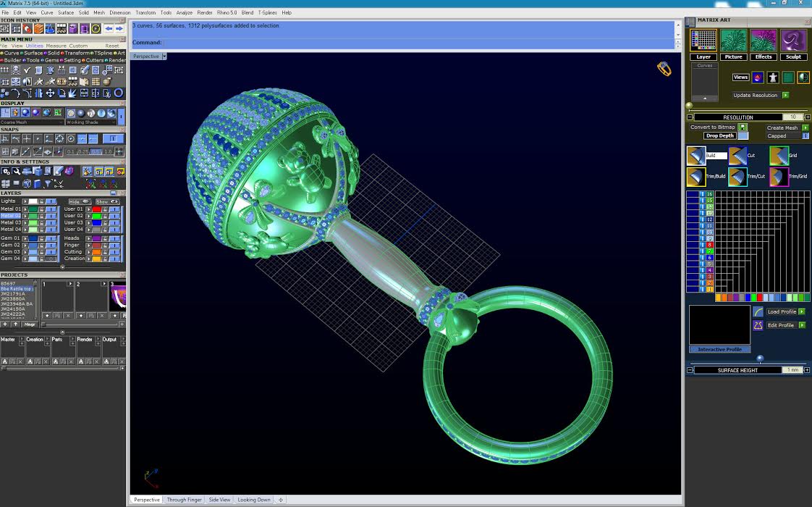812x507 pixels.
Task: Select the Trim/Cut operation icon
Action: point(737,177)
